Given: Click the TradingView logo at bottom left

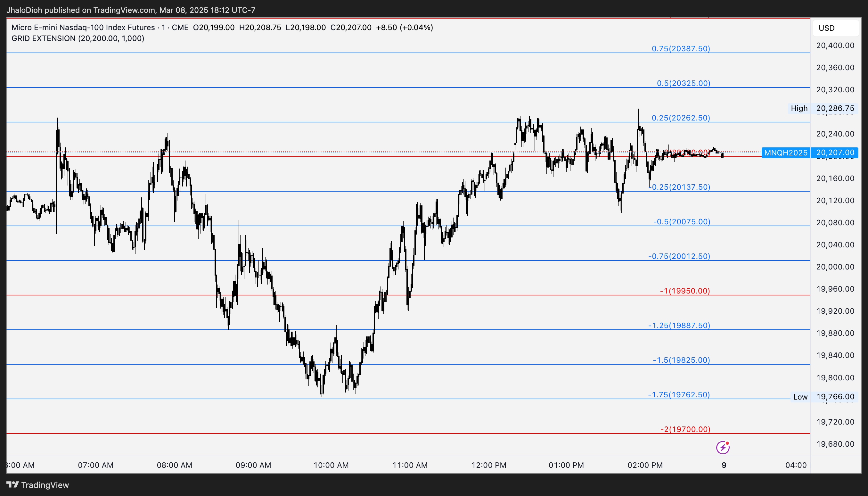Looking at the screenshot, I should pos(37,485).
